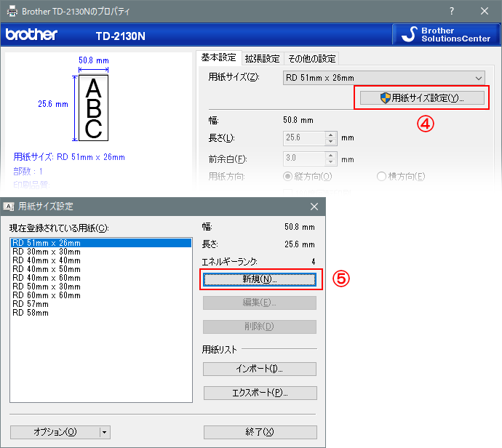Click the エクスポート(P) button
Viewport: 502px width, 448px height.
pyautogui.click(x=260, y=393)
